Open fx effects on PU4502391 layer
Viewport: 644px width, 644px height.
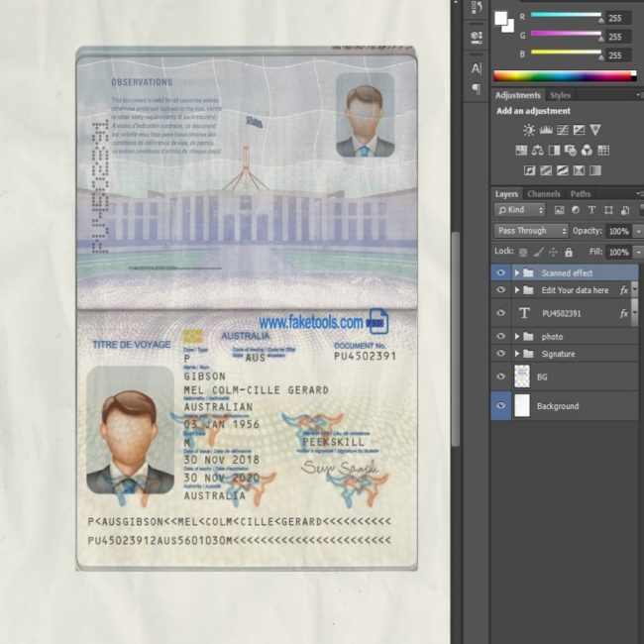(x=624, y=314)
